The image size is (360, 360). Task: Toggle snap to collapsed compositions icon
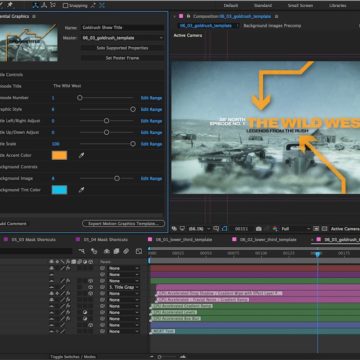coord(102,5)
